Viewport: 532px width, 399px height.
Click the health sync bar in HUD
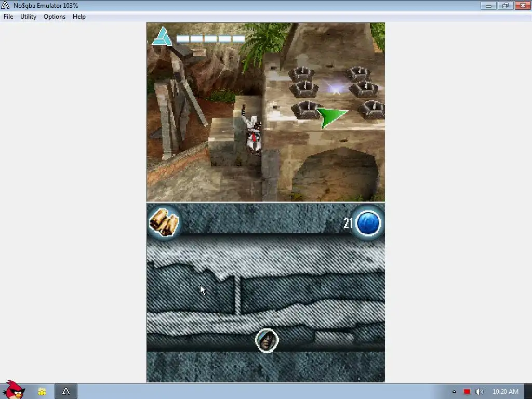point(210,38)
